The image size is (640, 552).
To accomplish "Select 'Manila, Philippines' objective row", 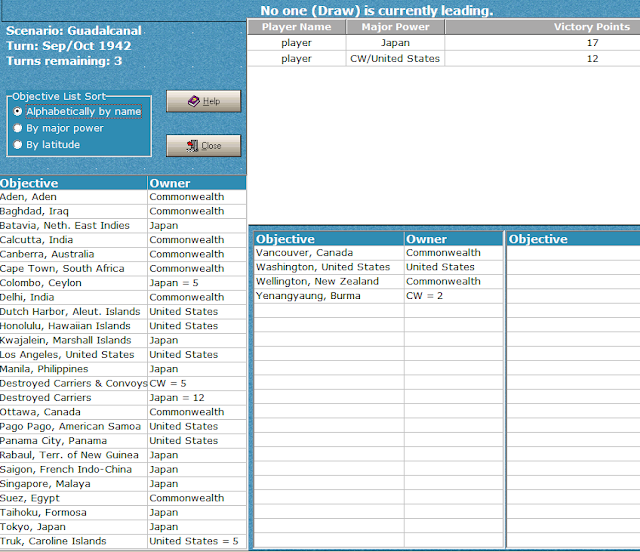I will 123,369.
